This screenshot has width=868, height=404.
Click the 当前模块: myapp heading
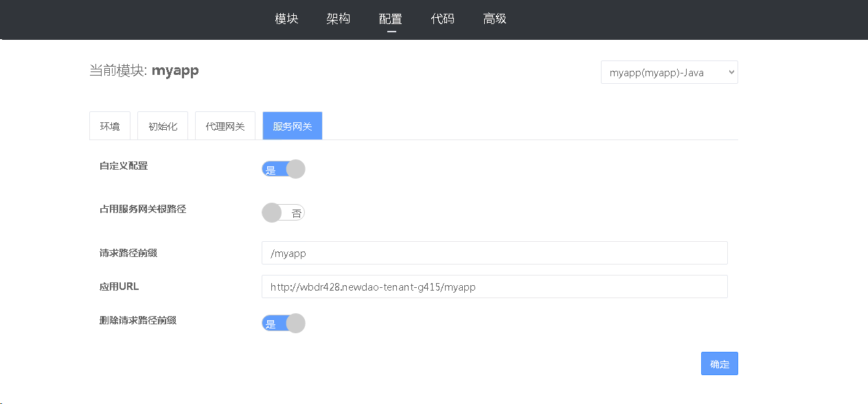144,70
